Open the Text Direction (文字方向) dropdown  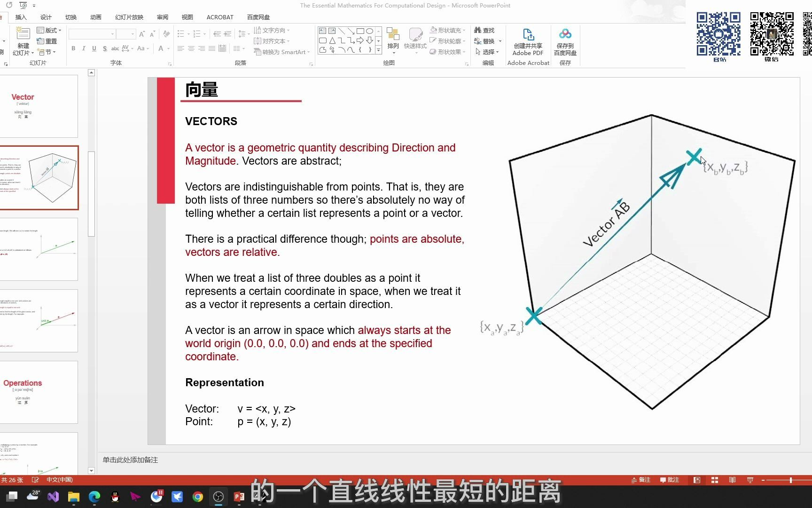coord(272,30)
